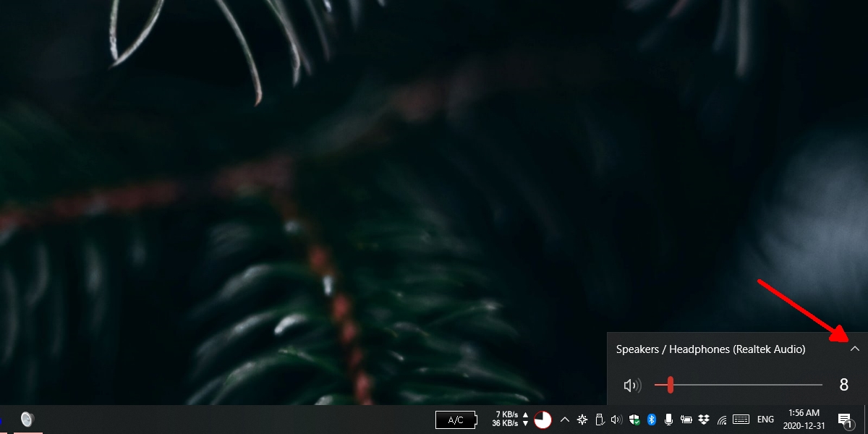This screenshot has height=434, width=868.
Task: Open the red pie chart tray icon
Action: click(x=542, y=420)
